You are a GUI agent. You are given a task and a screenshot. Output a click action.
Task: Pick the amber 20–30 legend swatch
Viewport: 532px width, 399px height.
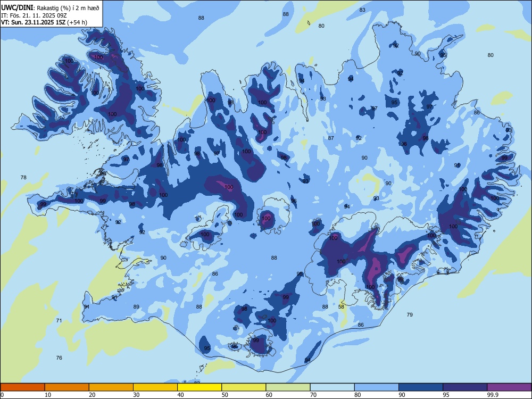click(111, 387)
